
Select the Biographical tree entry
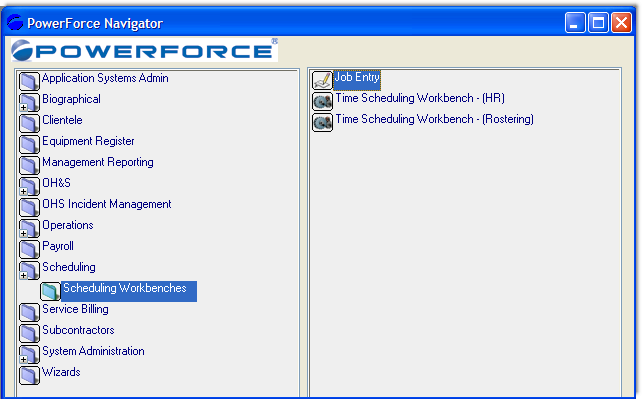pos(71,99)
